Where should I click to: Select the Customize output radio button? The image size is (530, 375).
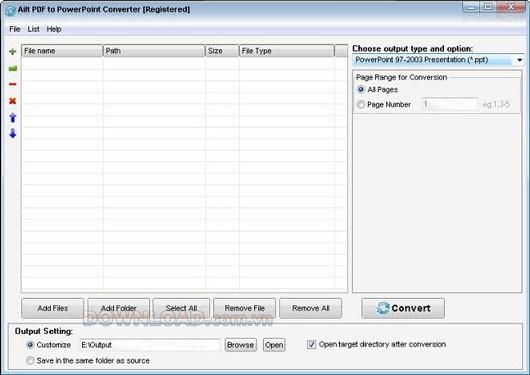[x=30, y=345]
